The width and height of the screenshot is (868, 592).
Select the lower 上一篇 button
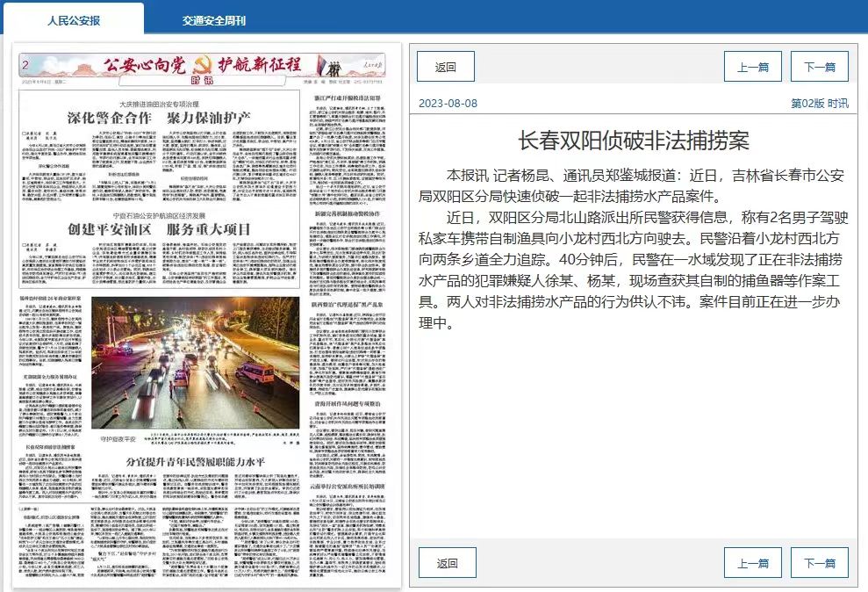click(x=753, y=563)
